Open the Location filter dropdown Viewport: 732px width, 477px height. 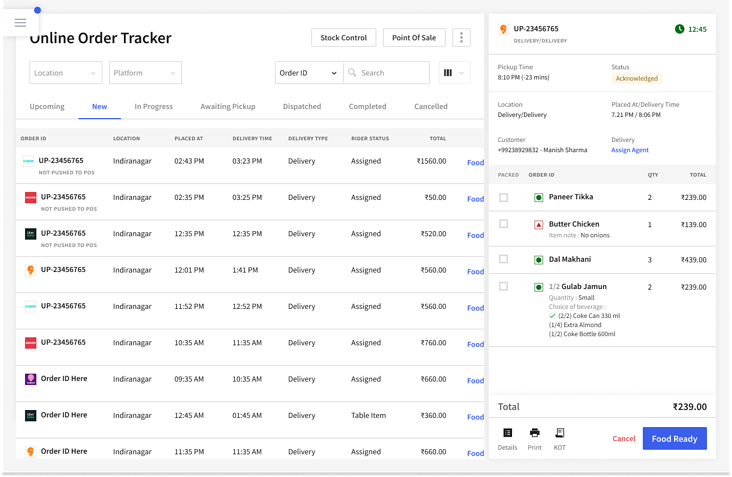pyautogui.click(x=65, y=73)
